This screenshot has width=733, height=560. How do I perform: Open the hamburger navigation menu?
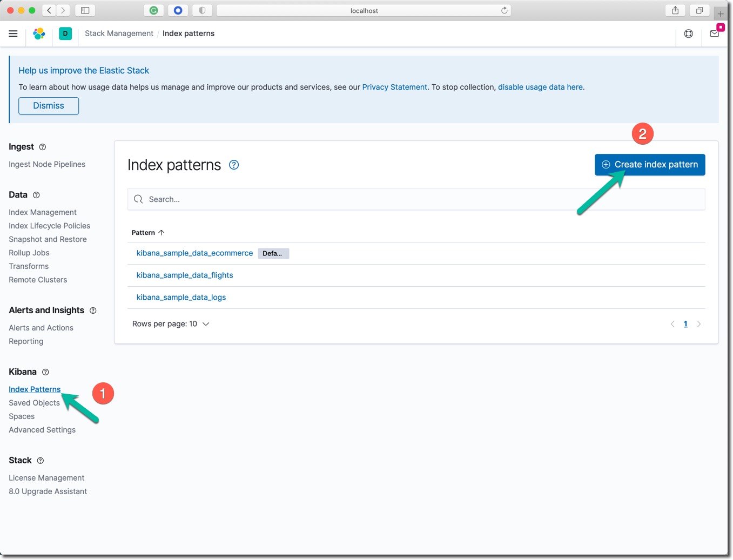(x=13, y=33)
